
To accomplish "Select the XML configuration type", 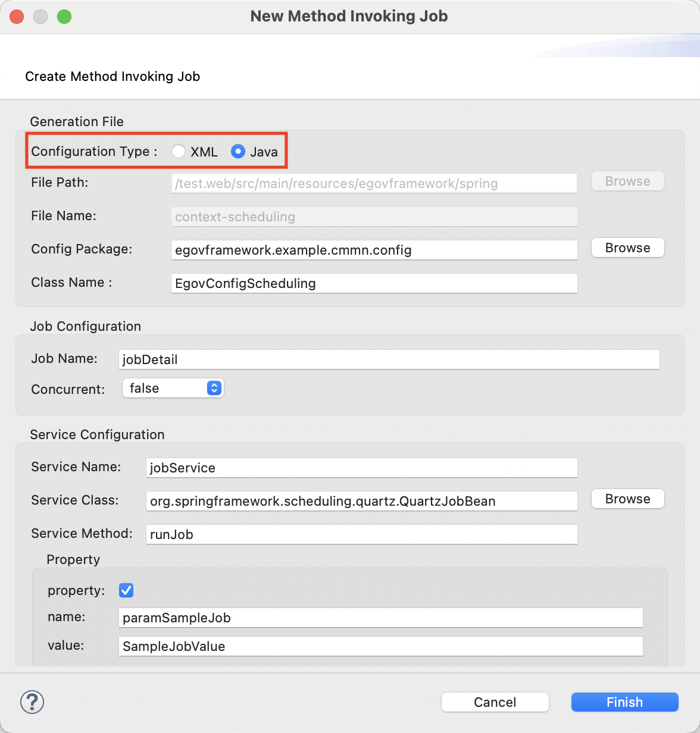I will tap(179, 152).
